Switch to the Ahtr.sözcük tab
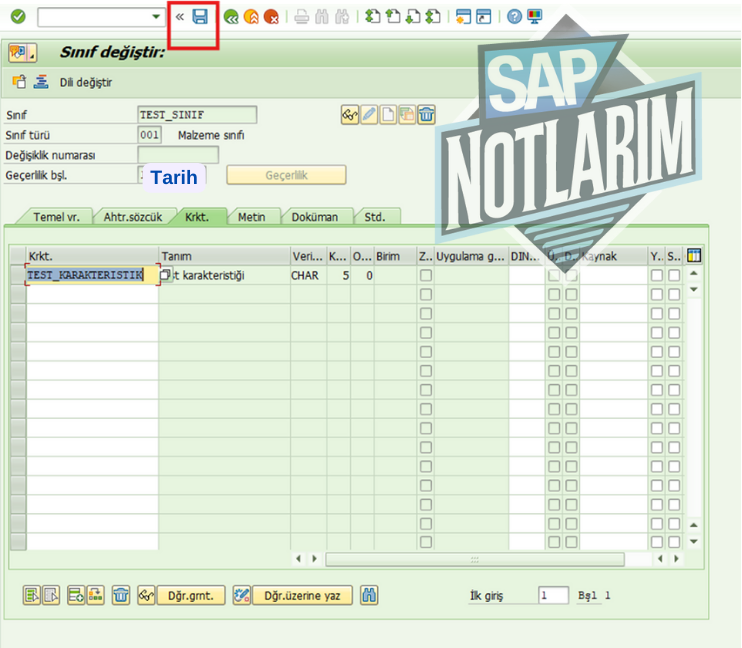 [x=133, y=217]
